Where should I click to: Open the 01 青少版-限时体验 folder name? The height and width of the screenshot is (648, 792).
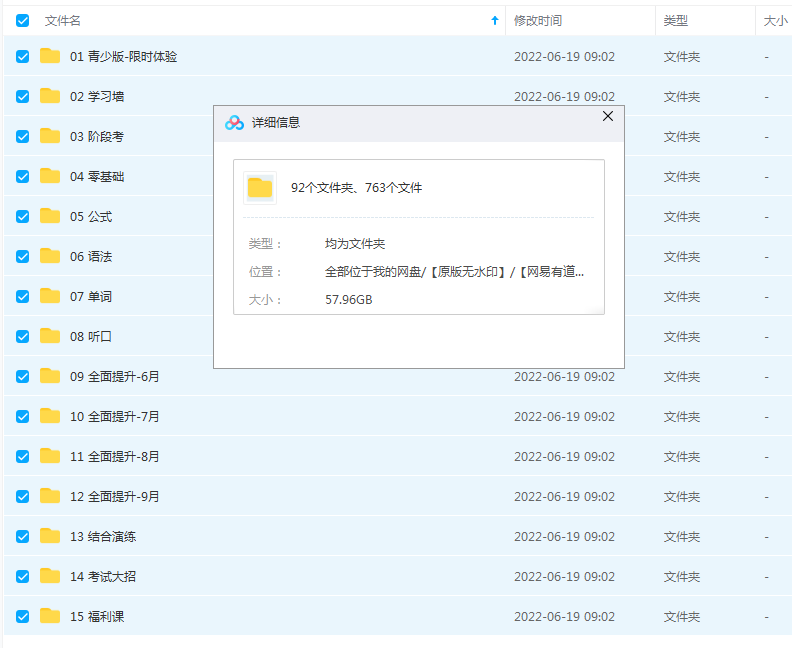click(124, 57)
